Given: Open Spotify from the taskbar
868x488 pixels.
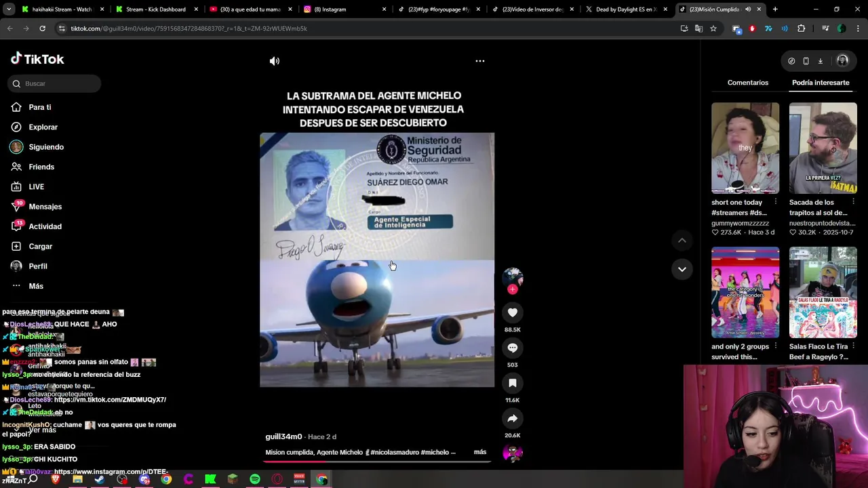Looking at the screenshot, I should click(x=254, y=479).
